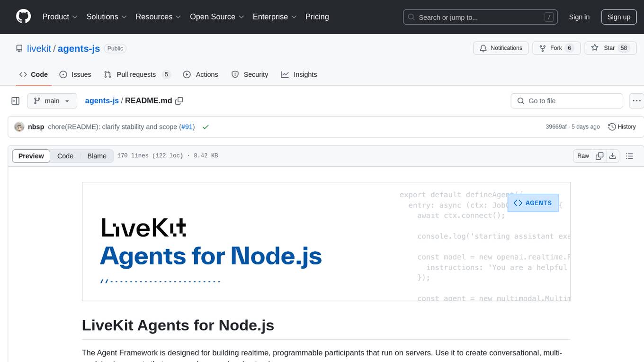This screenshot has width=644, height=362.
Task: Fork this repository
Action: 556,48
